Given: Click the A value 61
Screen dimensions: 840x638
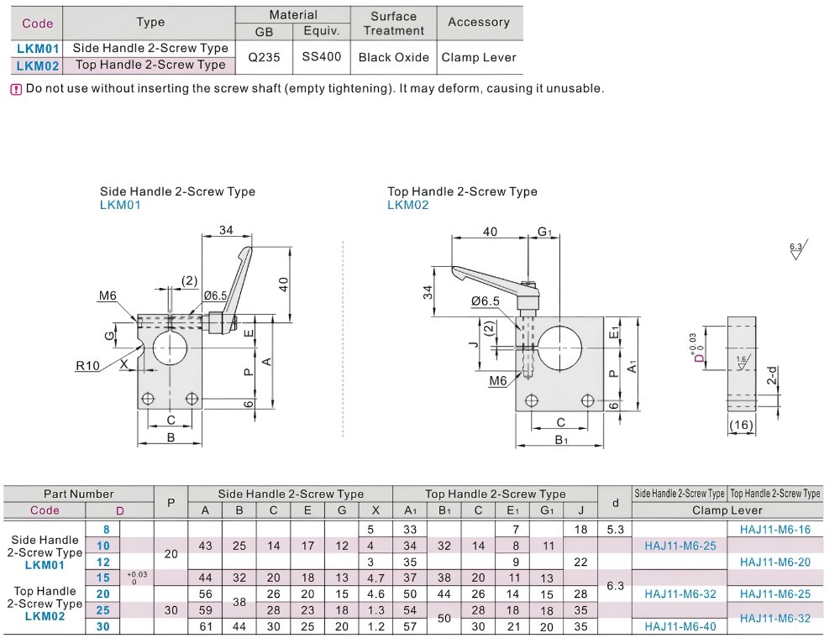Looking at the screenshot, I should (205, 627).
